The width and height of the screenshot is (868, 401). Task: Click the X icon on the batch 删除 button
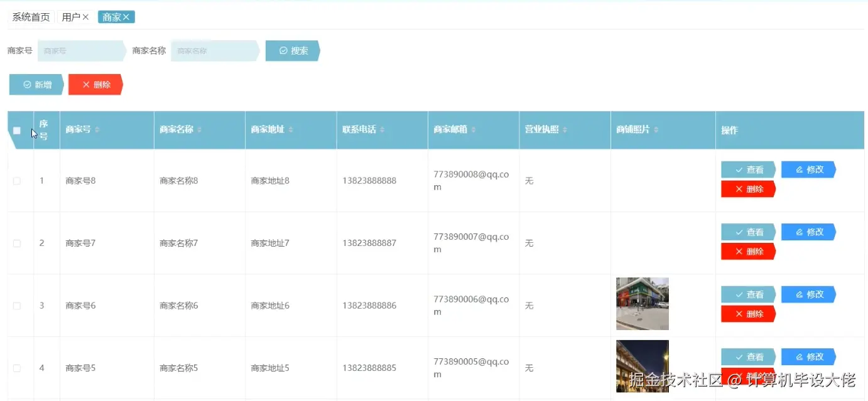coord(87,84)
